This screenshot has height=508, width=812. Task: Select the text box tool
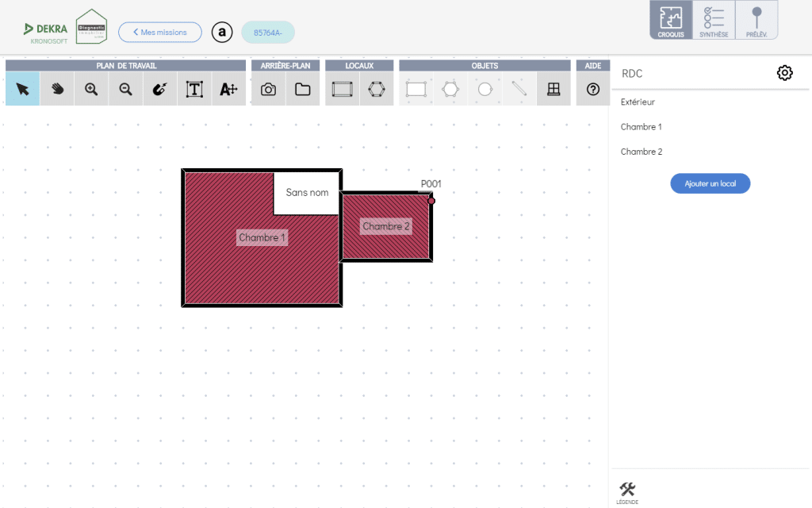(194, 90)
